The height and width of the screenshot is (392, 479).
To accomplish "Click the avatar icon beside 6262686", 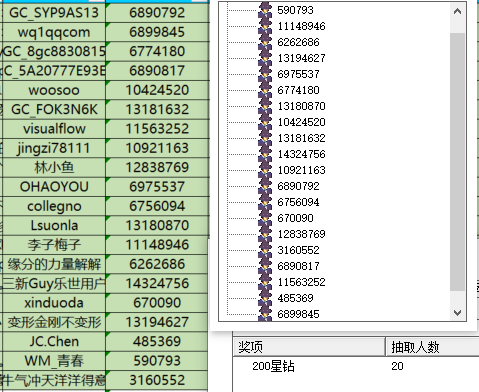I will tap(265, 42).
